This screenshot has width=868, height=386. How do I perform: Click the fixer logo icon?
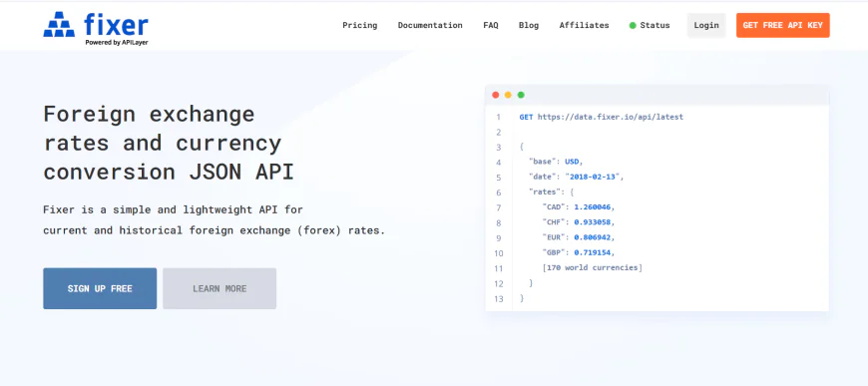point(59,25)
